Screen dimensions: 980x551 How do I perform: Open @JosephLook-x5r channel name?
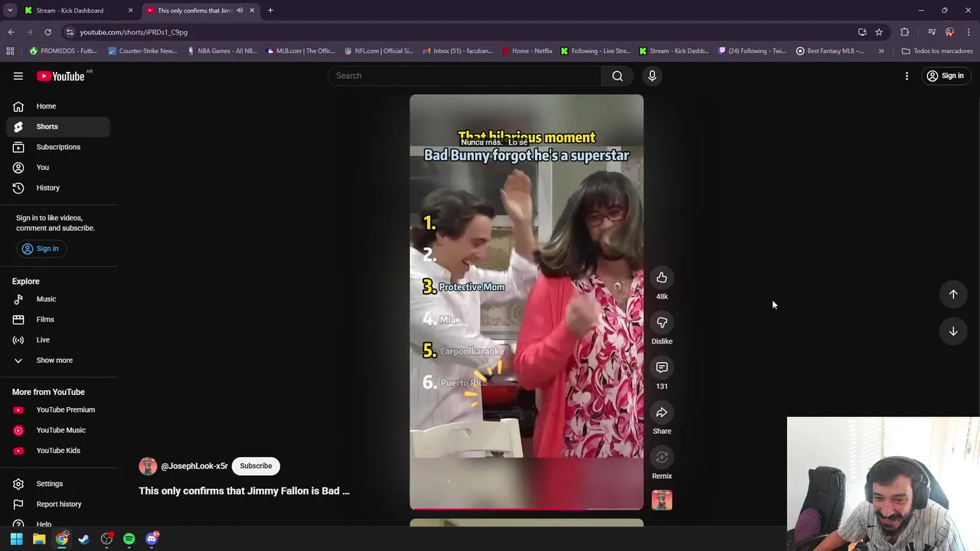tap(194, 466)
